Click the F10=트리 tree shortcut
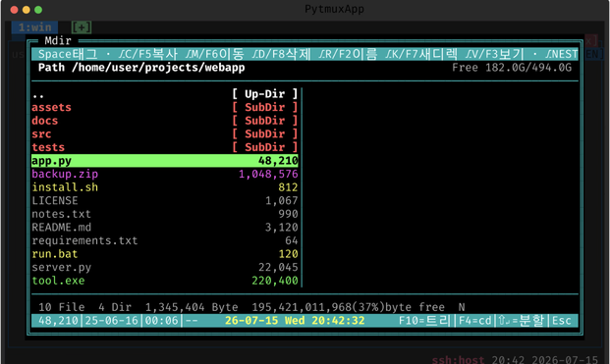 click(x=424, y=321)
